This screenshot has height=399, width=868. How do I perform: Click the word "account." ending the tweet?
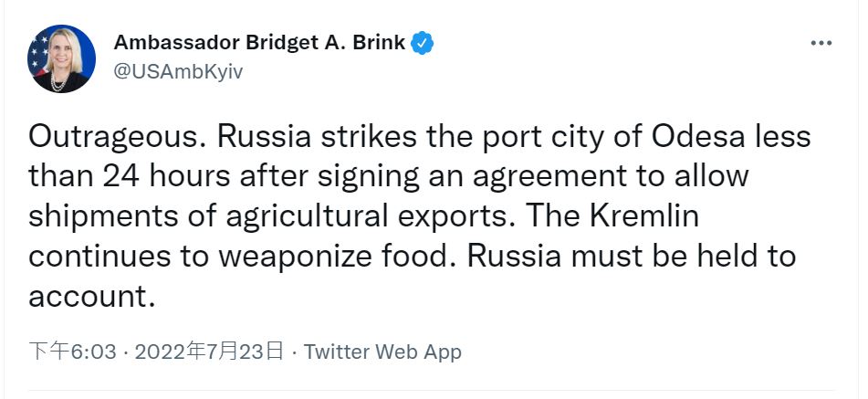[x=87, y=296]
